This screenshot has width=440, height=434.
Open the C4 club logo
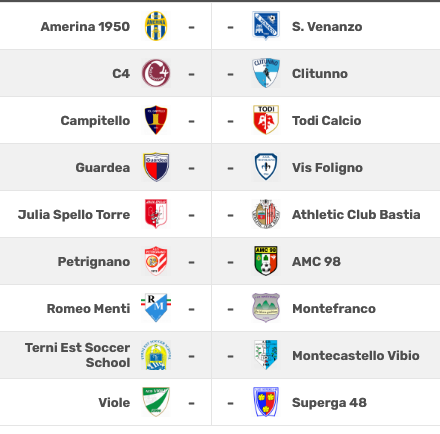tap(156, 73)
